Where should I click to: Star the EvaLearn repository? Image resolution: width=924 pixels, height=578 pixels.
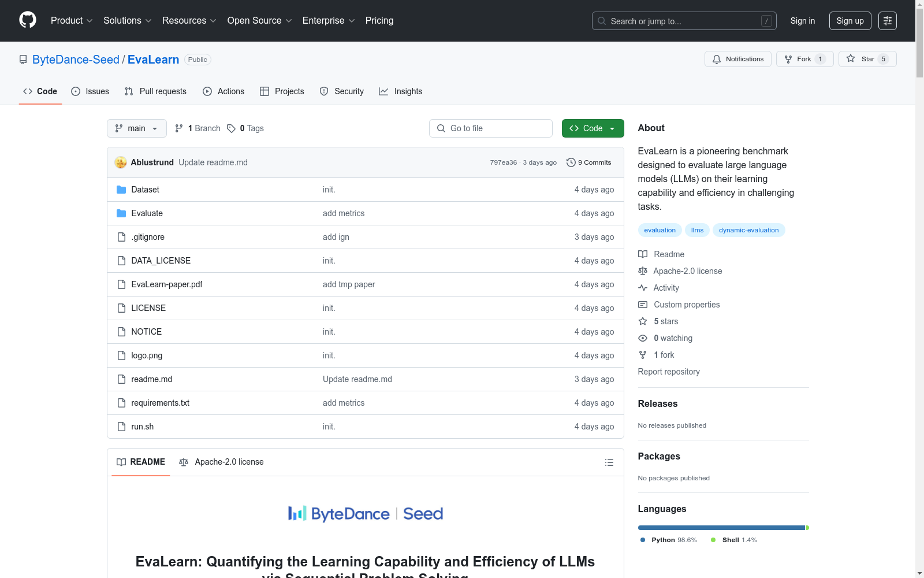(867, 59)
